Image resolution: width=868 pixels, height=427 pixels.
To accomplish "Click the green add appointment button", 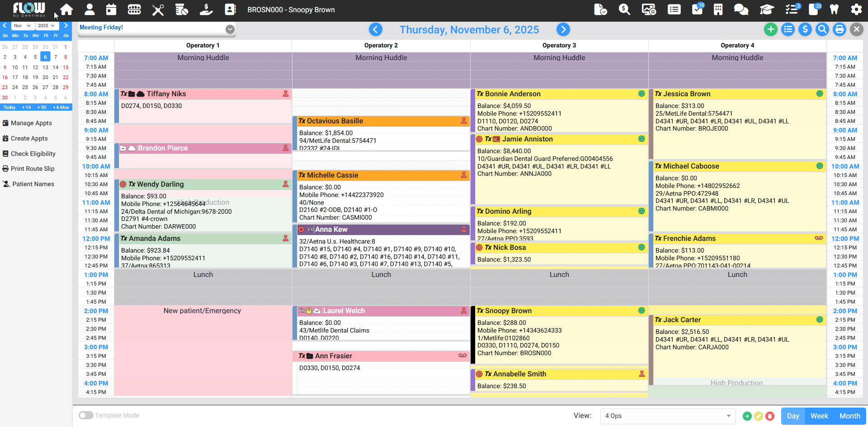I will click(x=770, y=29).
